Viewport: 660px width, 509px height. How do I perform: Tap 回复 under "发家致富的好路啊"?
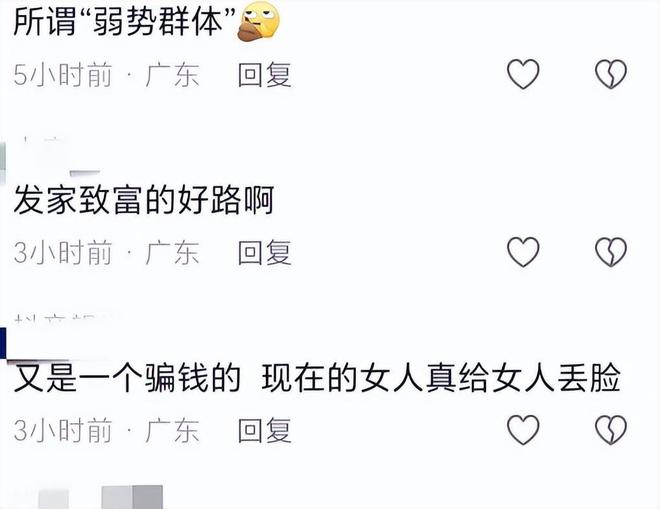(264, 253)
